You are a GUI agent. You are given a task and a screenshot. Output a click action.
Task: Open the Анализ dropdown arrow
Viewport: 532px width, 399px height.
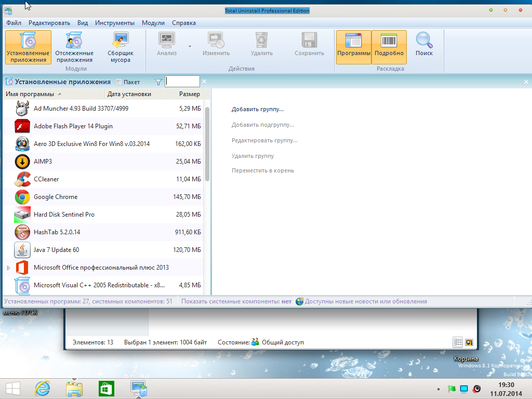[190, 46]
